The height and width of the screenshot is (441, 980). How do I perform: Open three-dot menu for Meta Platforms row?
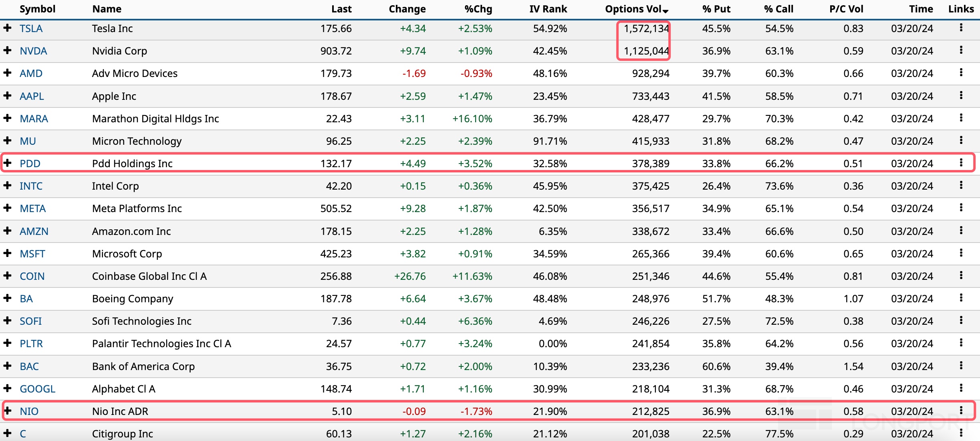click(x=961, y=208)
